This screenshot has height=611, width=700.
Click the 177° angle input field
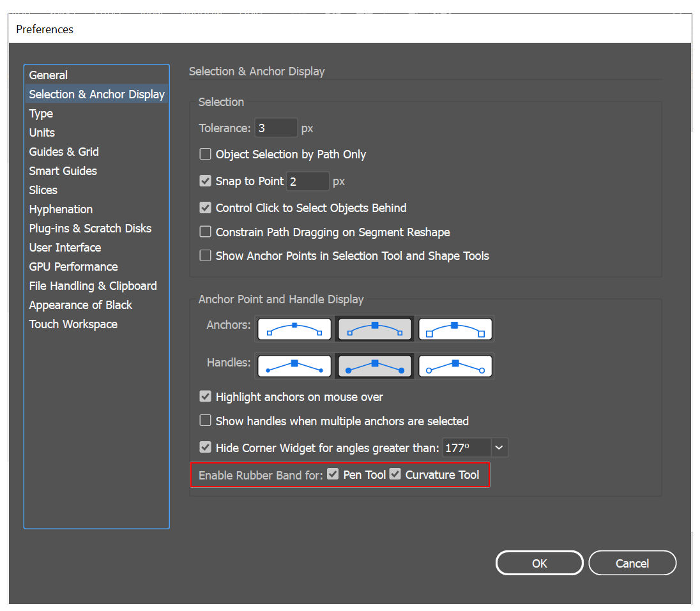tap(466, 448)
